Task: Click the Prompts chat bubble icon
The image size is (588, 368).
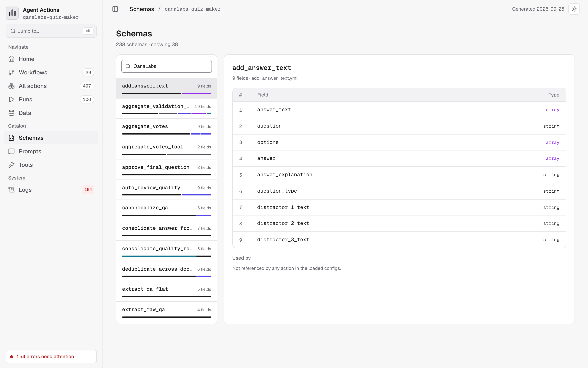Action: pos(11,151)
